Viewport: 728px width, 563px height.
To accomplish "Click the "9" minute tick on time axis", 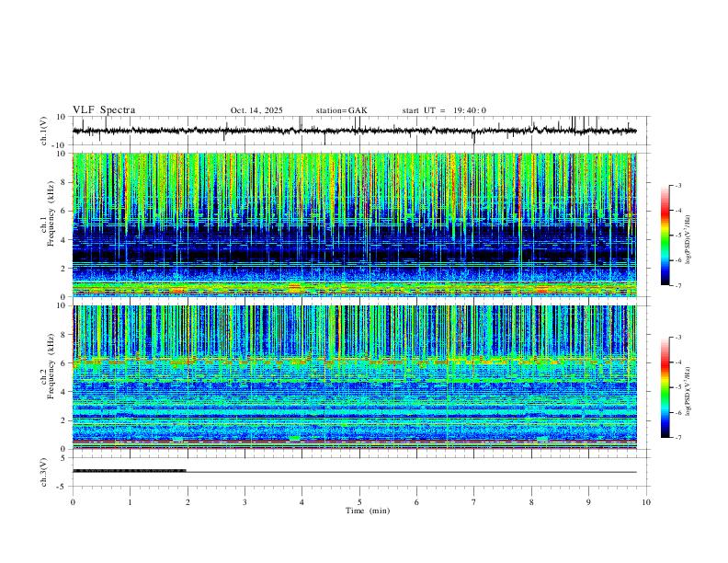I will tap(588, 502).
